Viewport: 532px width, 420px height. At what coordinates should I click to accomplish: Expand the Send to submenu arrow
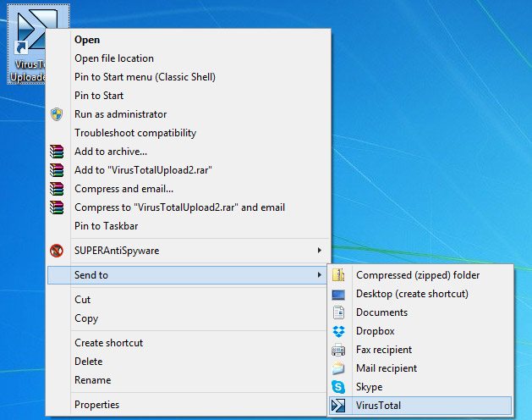click(319, 275)
